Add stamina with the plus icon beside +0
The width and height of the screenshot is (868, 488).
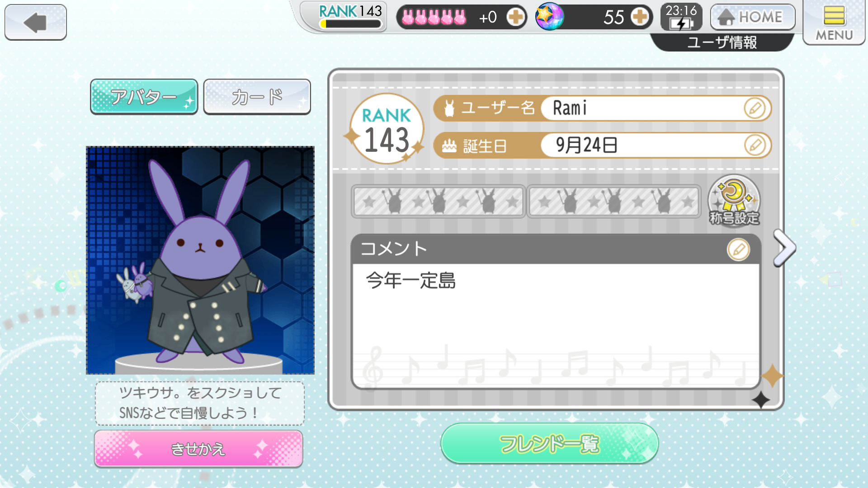515,17
